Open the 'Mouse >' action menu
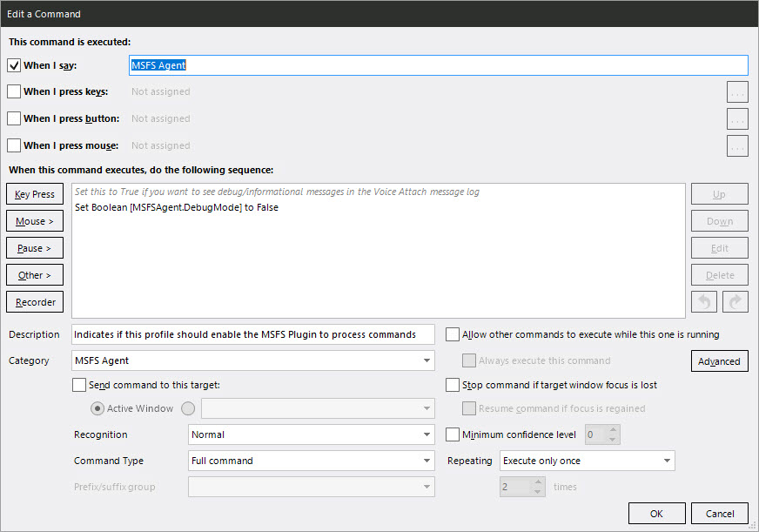759x532 pixels. pyautogui.click(x=35, y=221)
